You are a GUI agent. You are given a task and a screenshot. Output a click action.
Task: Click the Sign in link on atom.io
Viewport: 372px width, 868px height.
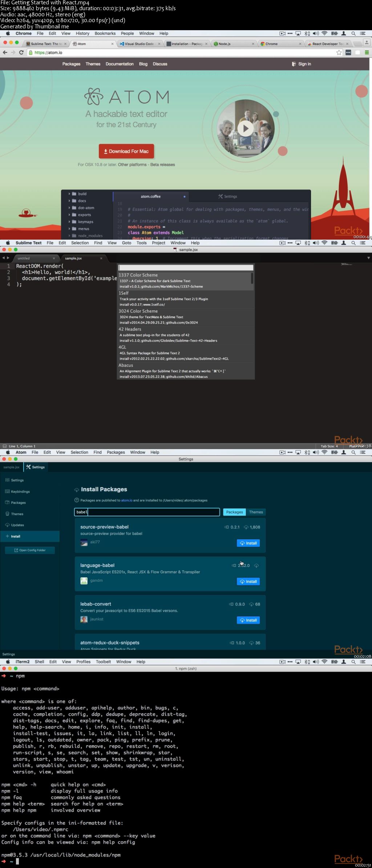[x=302, y=64]
